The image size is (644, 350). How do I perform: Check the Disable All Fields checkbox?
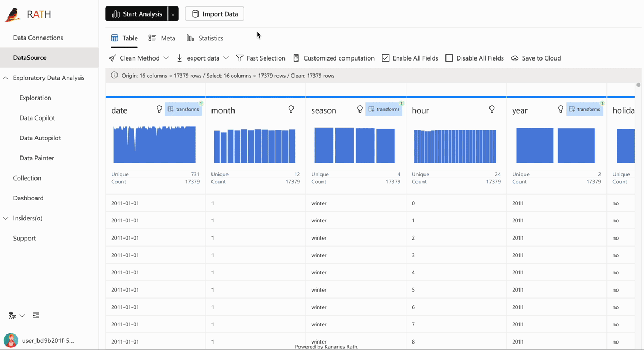[449, 58]
